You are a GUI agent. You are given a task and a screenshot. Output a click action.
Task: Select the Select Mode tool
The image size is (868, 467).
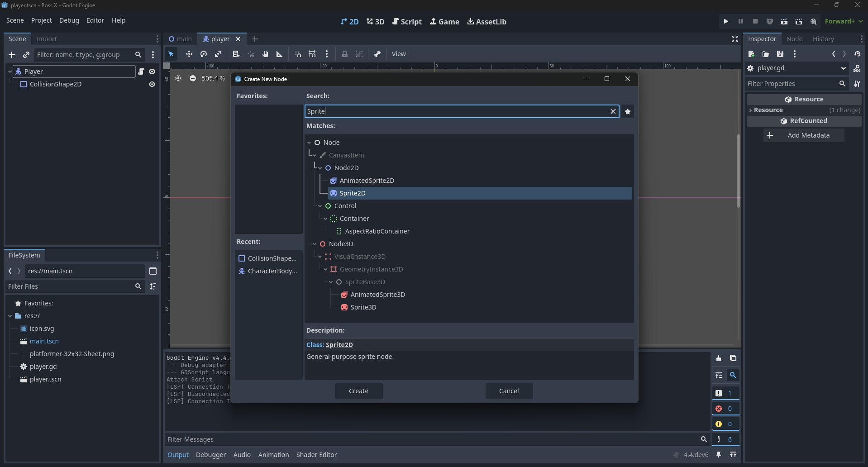pos(171,54)
